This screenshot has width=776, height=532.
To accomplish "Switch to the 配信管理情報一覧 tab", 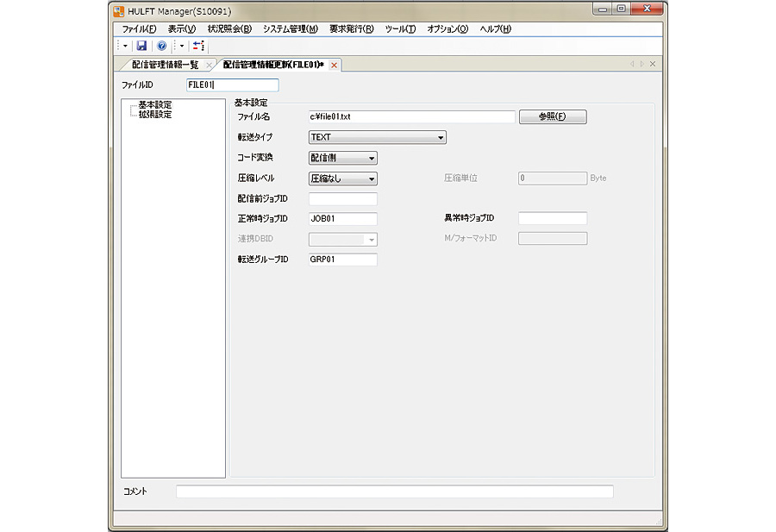I will pos(165,65).
